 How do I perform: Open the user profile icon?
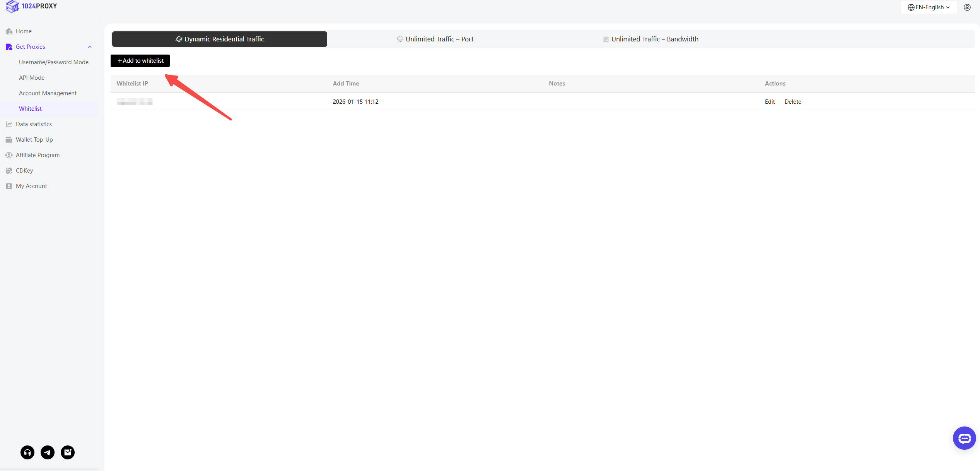pyautogui.click(x=967, y=7)
